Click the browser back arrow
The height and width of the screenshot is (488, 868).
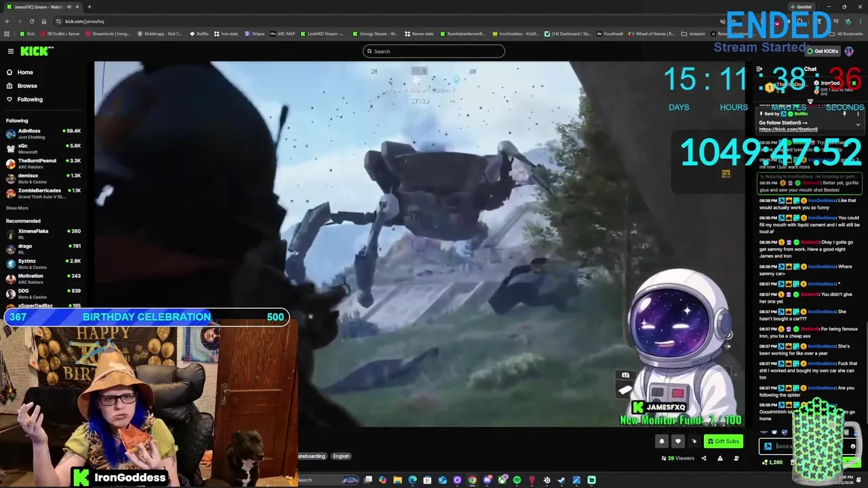tap(8, 21)
